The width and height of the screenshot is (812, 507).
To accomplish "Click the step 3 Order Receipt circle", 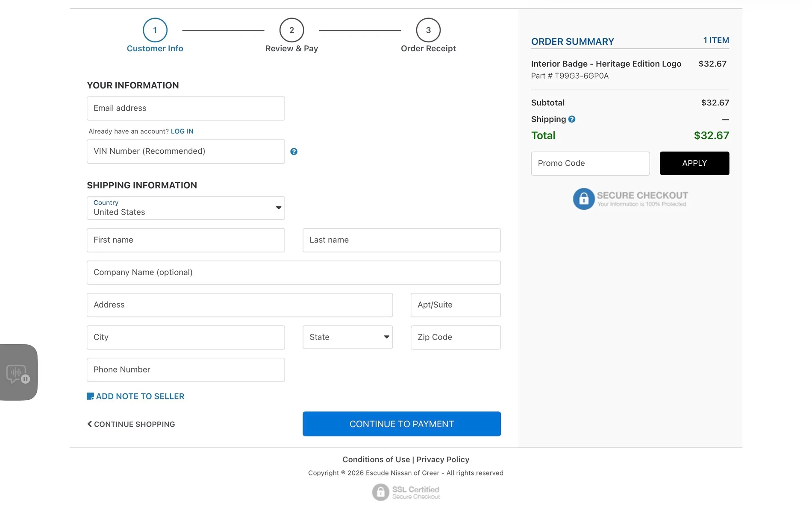I will click(x=428, y=30).
